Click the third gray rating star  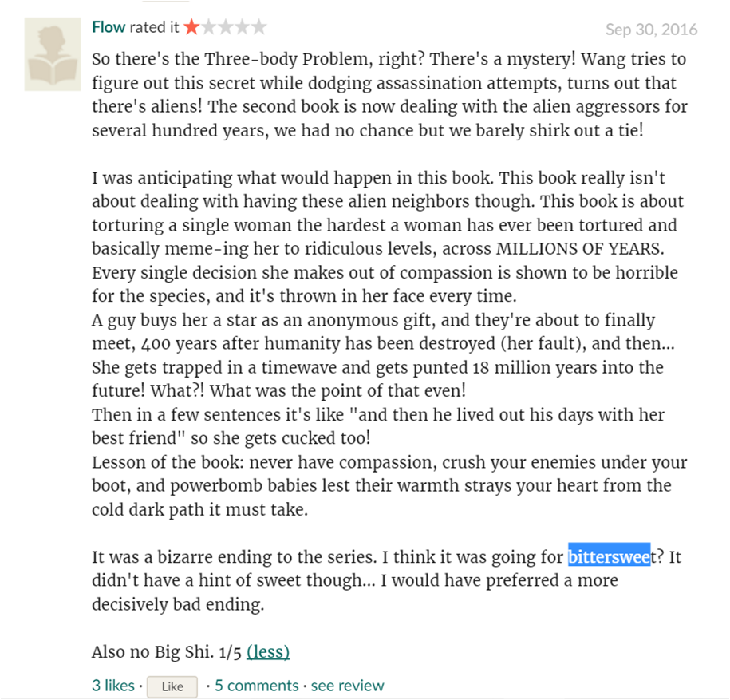pyautogui.click(x=225, y=27)
